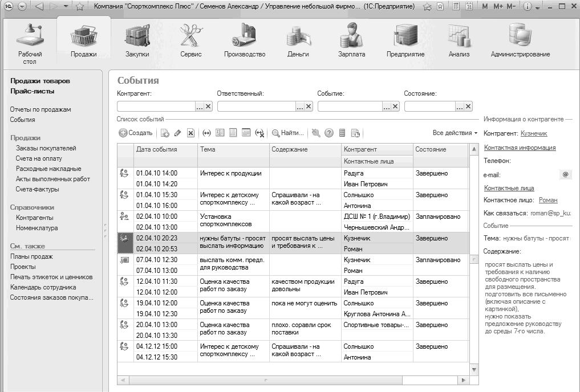The image size is (580, 392).
Task: Click the event list horizontal scrollbar
Action: 265,380
